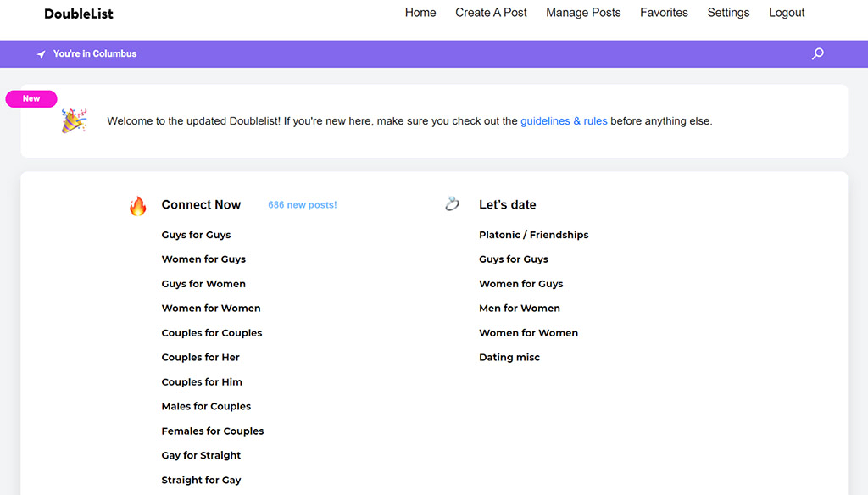Click Home in the top navigation

[420, 13]
